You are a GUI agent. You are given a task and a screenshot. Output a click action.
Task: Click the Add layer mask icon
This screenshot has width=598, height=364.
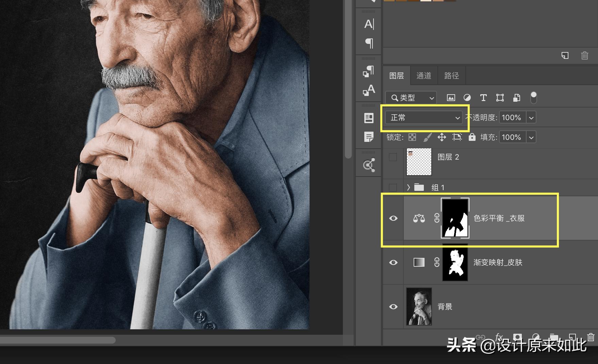click(x=518, y=337)
